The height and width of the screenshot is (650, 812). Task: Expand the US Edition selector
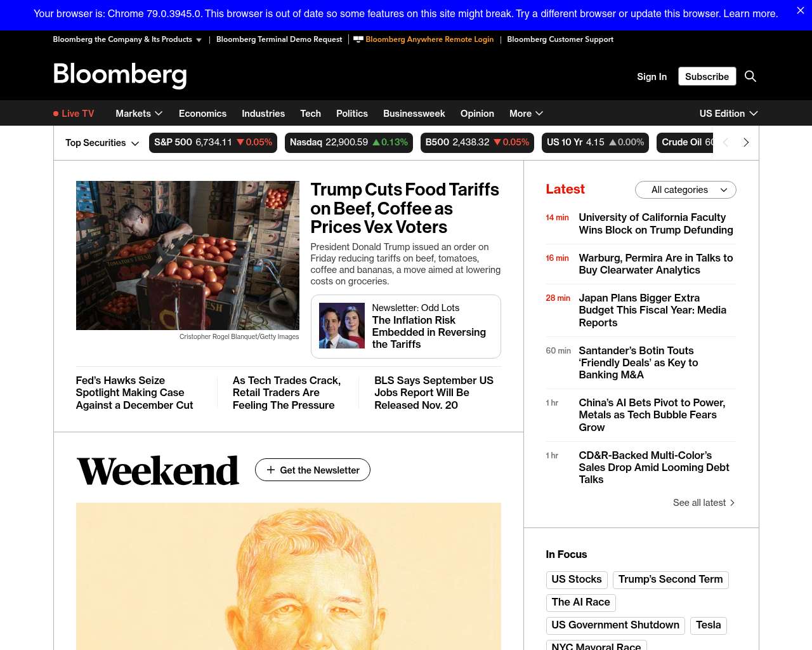point(728,114)
